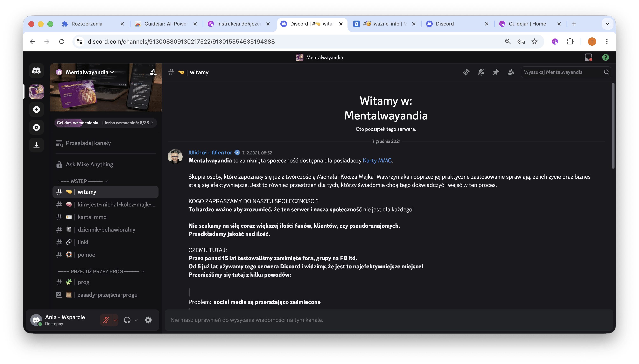The width and height of the screenshot is (639, 364).
Task: Open server boost goal bar
Action: coord(105,123)
